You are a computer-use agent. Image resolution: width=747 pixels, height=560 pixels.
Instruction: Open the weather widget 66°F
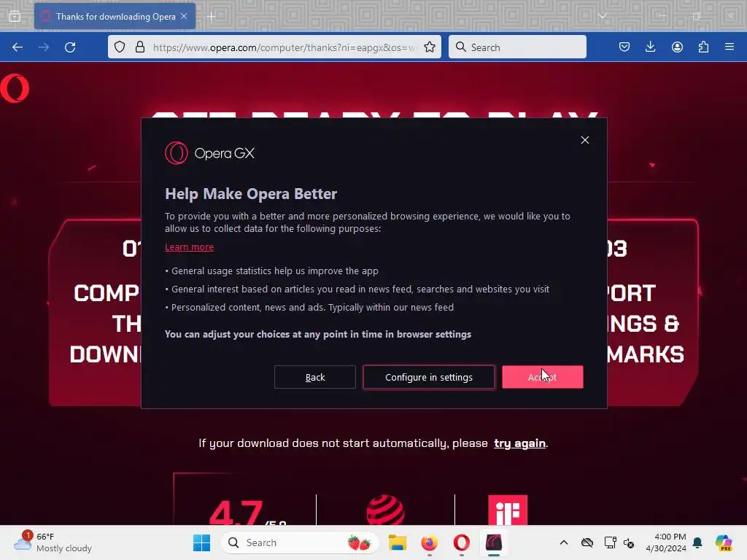[x=53, y=542]
